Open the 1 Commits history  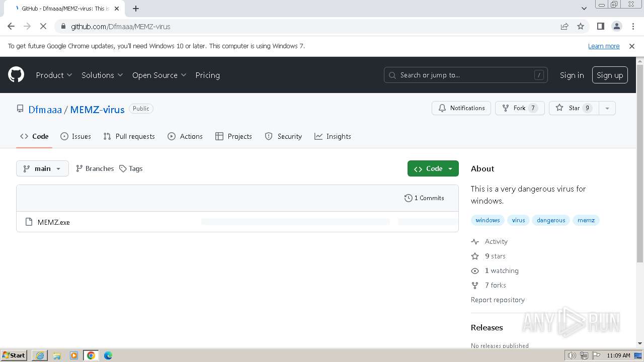pos(424,198)
